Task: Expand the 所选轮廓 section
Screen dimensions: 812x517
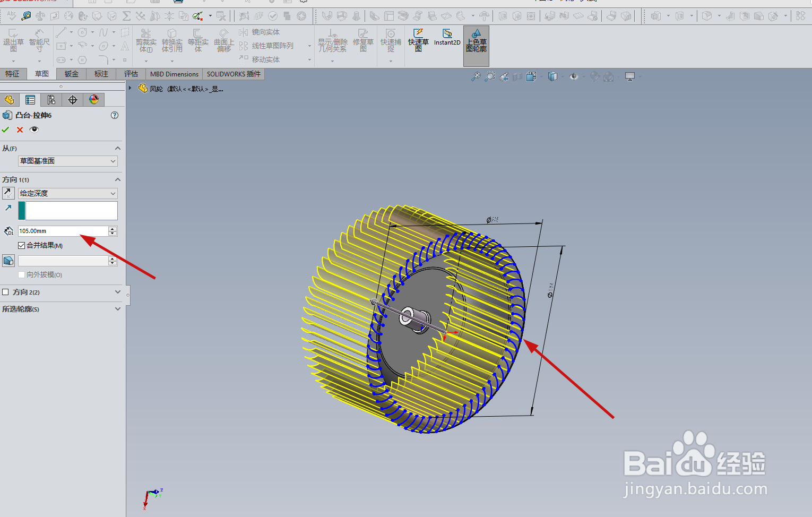Action: (x=118, y=309)
